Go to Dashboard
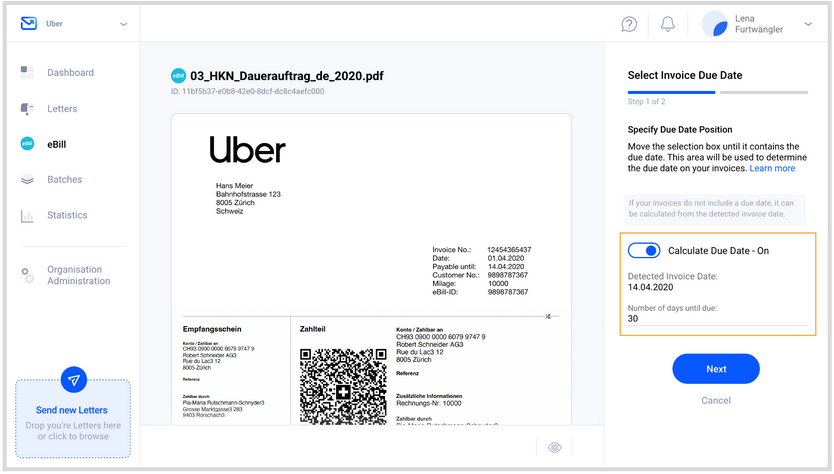 coord(70,72)
